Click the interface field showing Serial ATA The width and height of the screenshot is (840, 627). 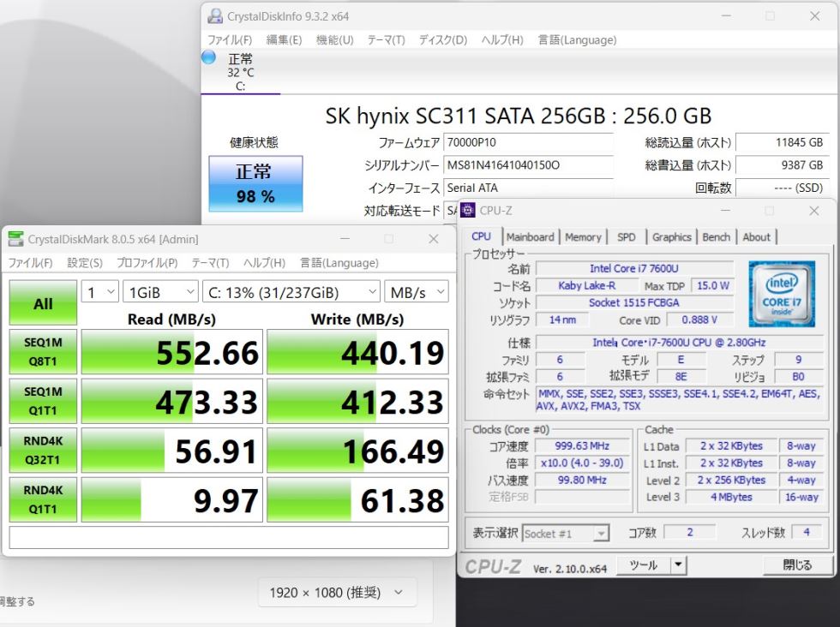[528, 188]
